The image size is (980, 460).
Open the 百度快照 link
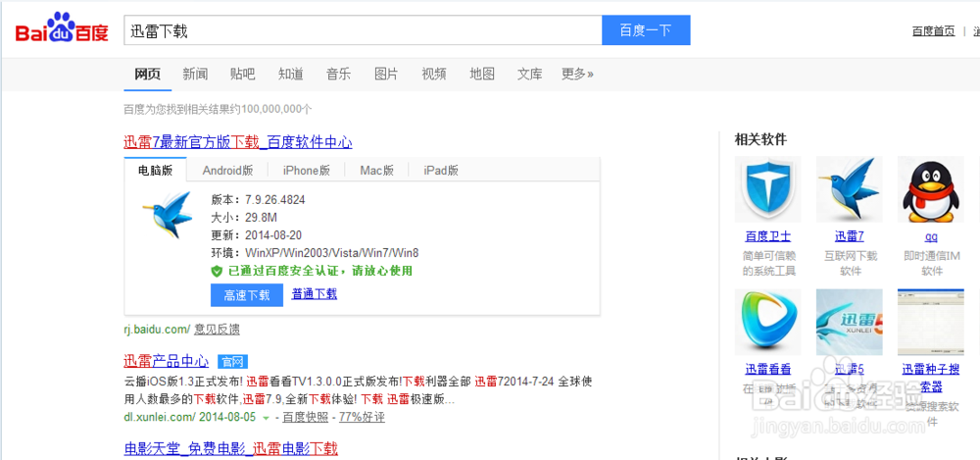click(x=306, y=418)
